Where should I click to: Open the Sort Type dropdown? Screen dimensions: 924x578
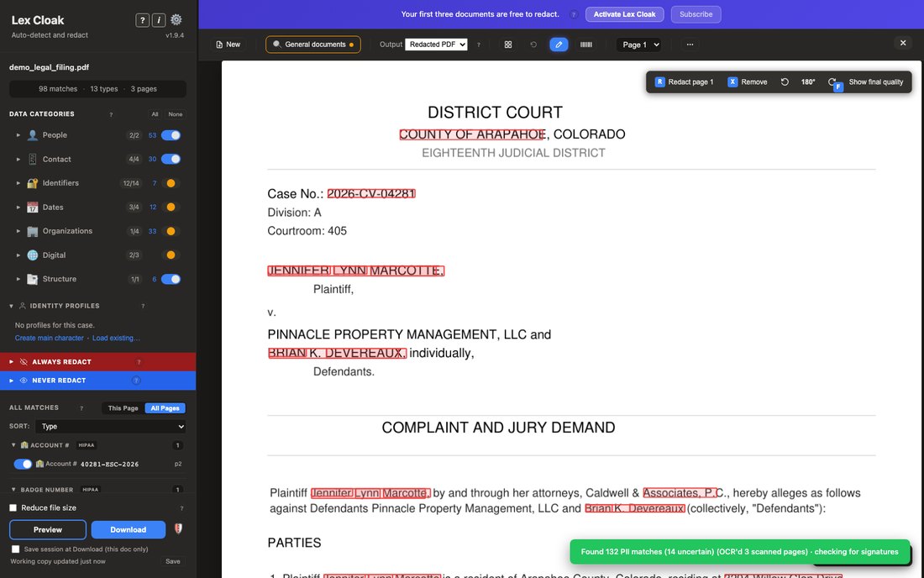pos(111,427)
